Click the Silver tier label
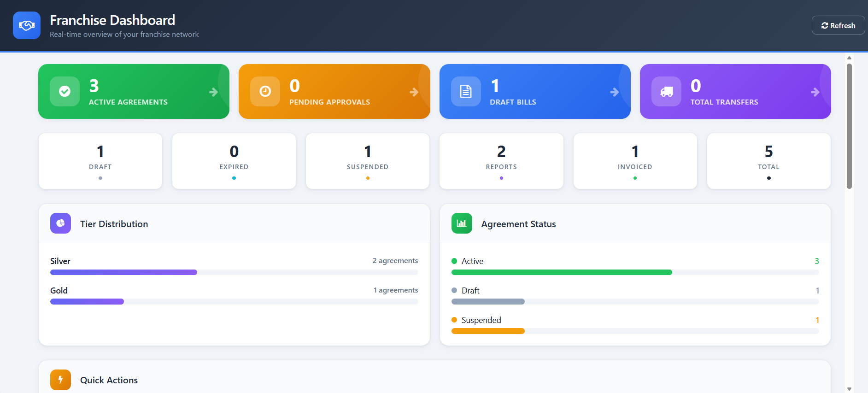Screen dimensions: 868x393 60,261
